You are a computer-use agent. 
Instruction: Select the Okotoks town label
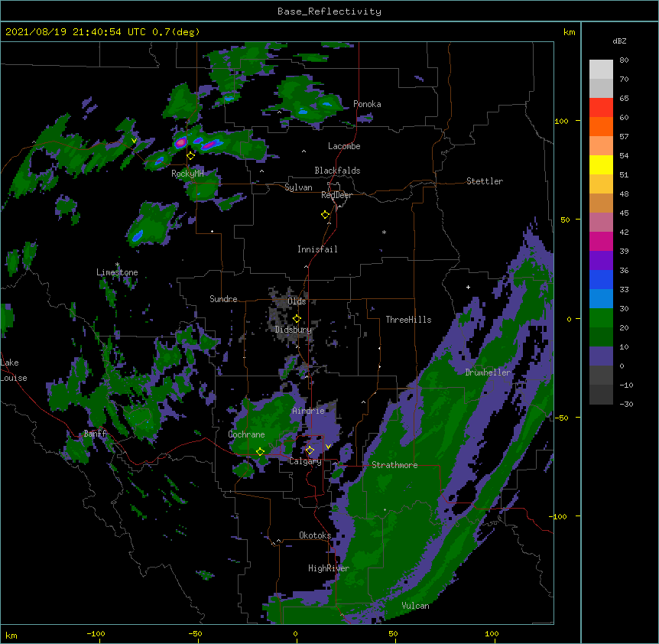(315, 535)
